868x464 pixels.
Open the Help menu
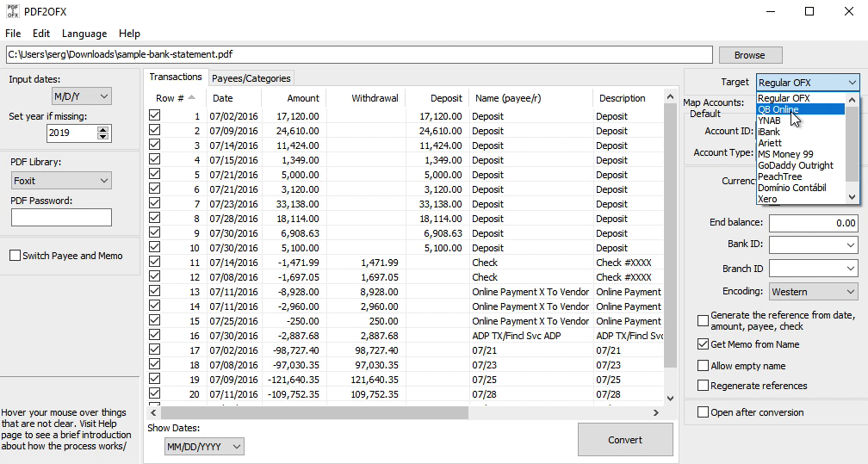[129, 34]
